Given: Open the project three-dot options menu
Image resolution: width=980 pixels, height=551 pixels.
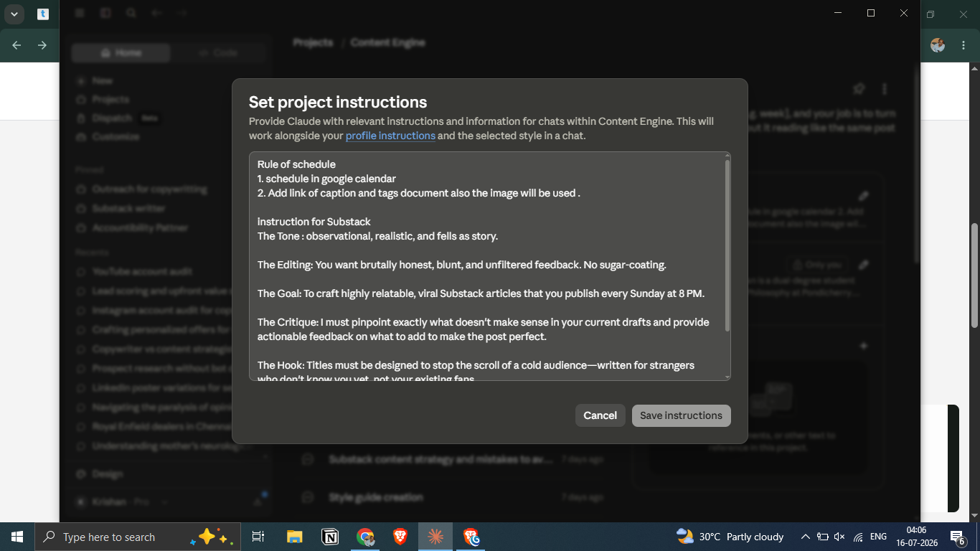Looking at the screenshot, I should pos(885,89).
